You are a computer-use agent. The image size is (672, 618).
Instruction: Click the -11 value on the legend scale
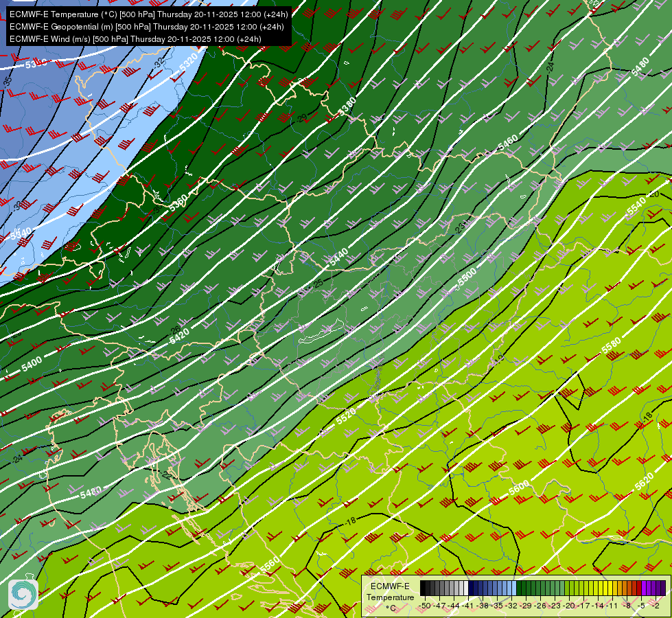[612, 606]
